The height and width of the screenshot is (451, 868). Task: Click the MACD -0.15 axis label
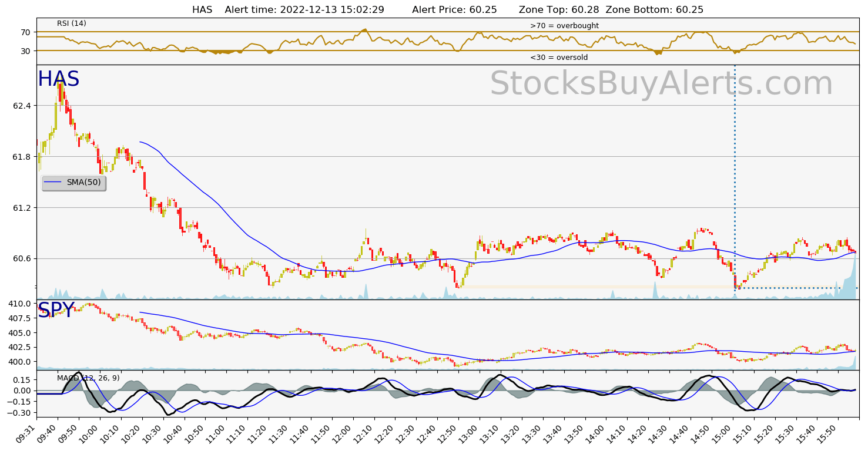tap(20, 402)
